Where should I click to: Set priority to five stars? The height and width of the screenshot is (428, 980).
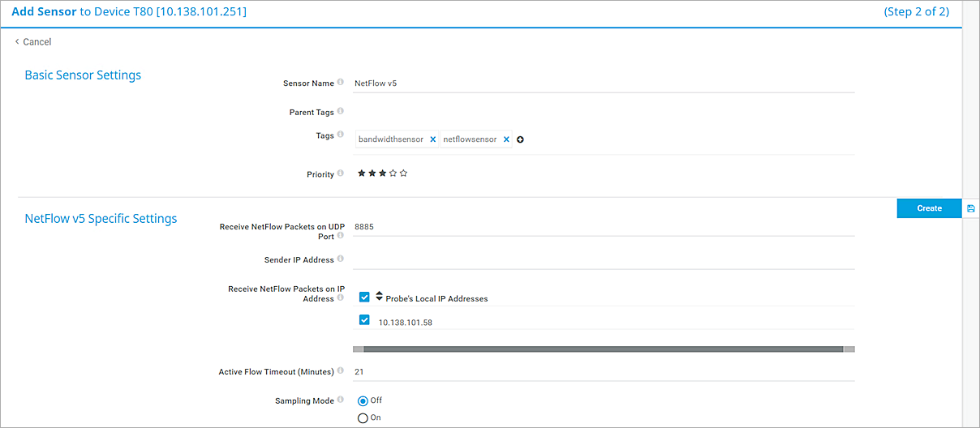404,173
